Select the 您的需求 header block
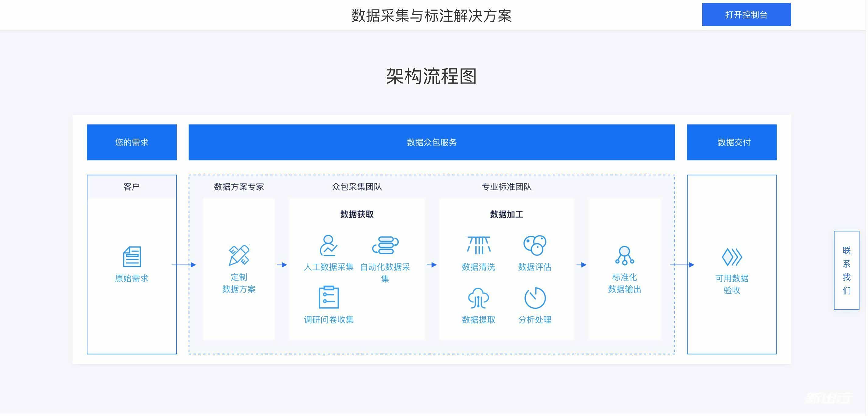The image size is (868, 416). pyautogui.click(x=132, y=142)
